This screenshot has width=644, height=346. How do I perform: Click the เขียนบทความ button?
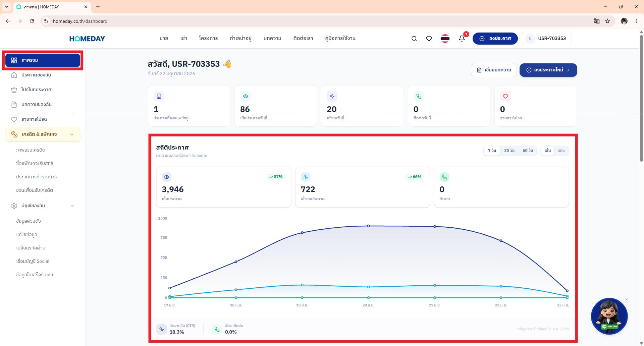tap(494, 70)
